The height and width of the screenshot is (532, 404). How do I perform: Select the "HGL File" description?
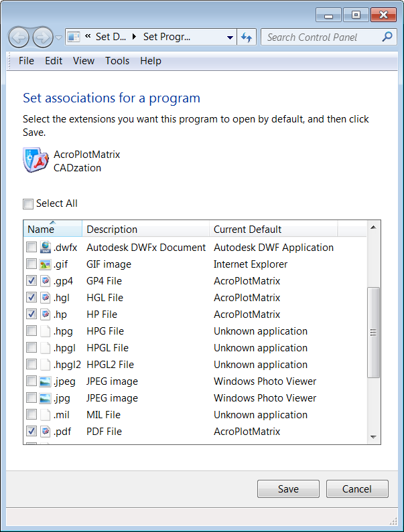click(x=105, y=298)
